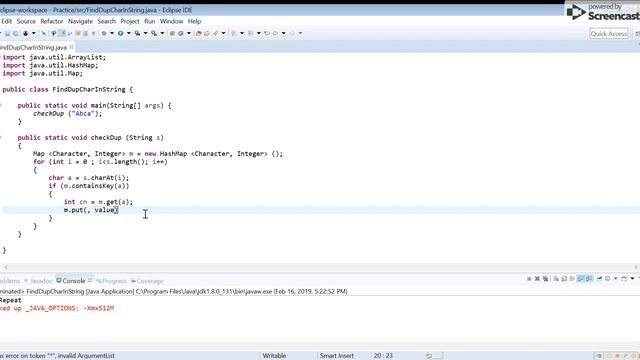Open the Window menu
Image resolution: width=640 pixels, height=360 pixels.
click(x=171, y=21)
